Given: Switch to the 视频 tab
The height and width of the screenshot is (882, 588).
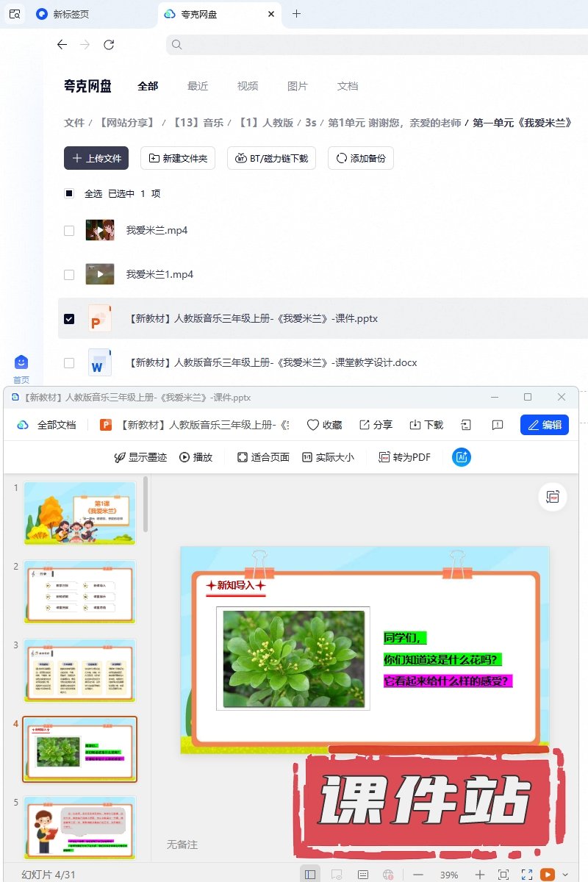Looking at the screenshot, I should [x=248, y=86].
